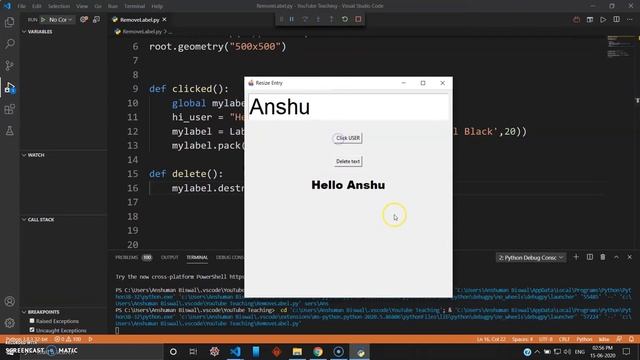Step into in debug toolbar
Screen dimensions: 640x360
[x=318, y=19]
